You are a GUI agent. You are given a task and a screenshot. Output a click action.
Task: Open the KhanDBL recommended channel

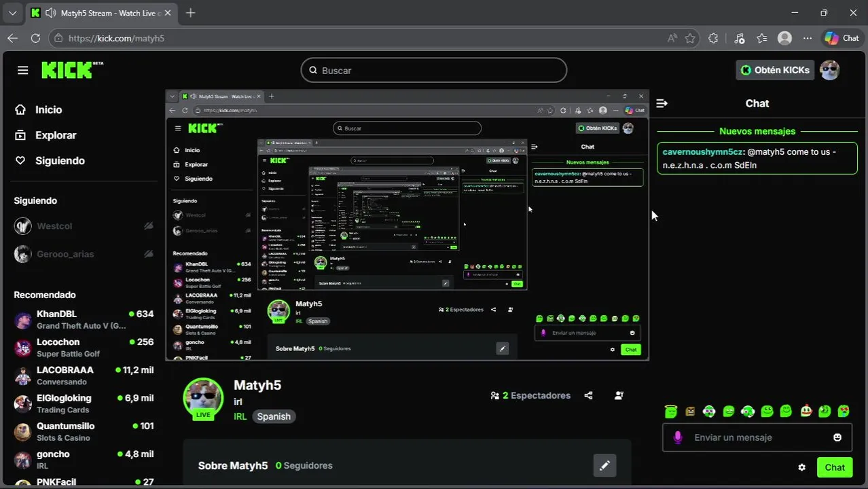tap(84, 319)
